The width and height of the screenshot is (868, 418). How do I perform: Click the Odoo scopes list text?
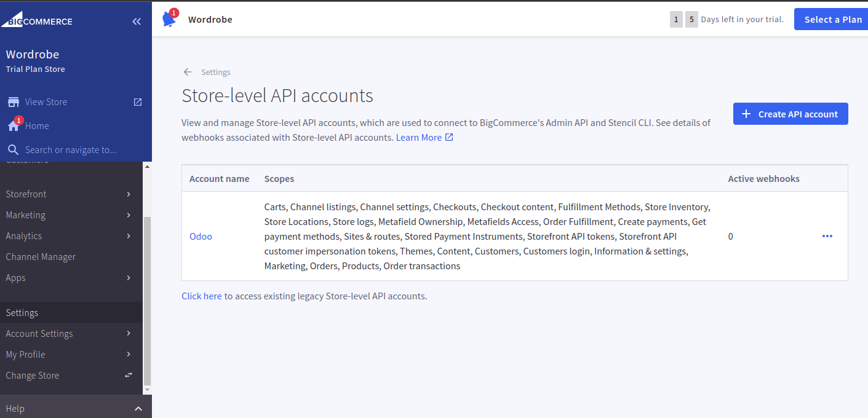487,237
